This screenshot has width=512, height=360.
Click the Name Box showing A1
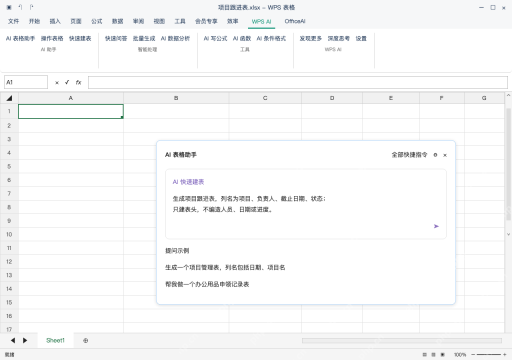tap(26, 82)
